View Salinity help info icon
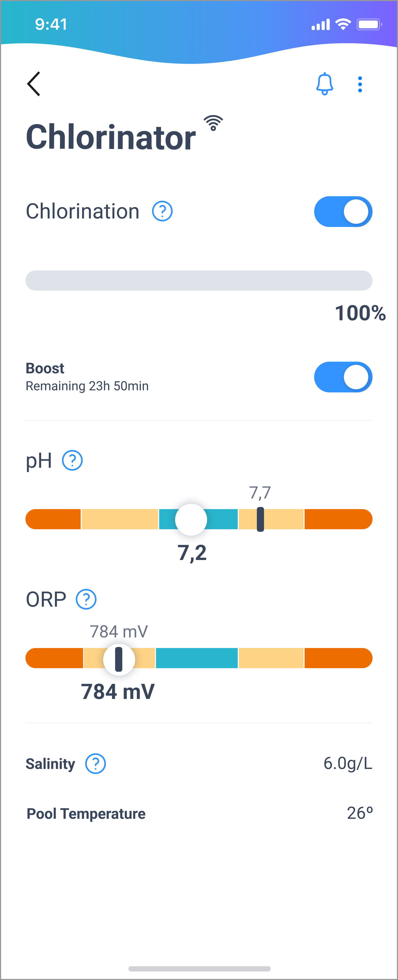The height and width of the screenshot is (980, 398). pos(95,764)
